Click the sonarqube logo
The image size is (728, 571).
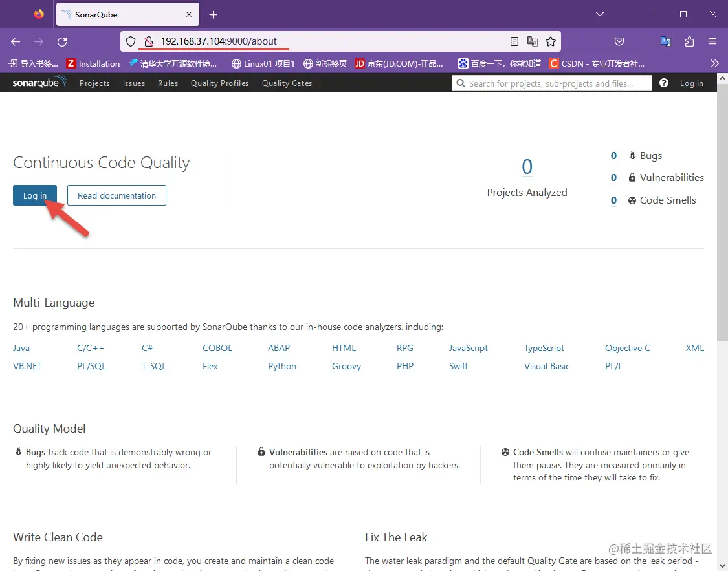(x=39, y=83)
